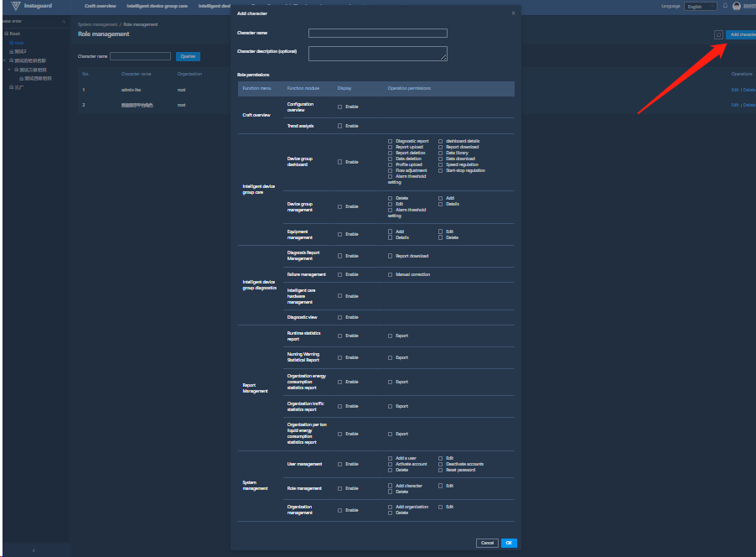
Task: Focus the dialog Character name field
Action: pos(377,34)
